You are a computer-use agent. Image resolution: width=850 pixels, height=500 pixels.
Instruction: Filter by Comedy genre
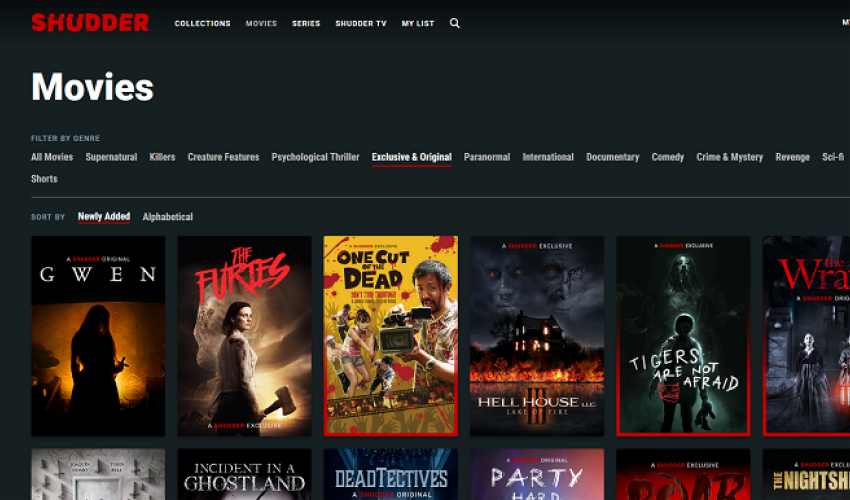coord(668,157)
